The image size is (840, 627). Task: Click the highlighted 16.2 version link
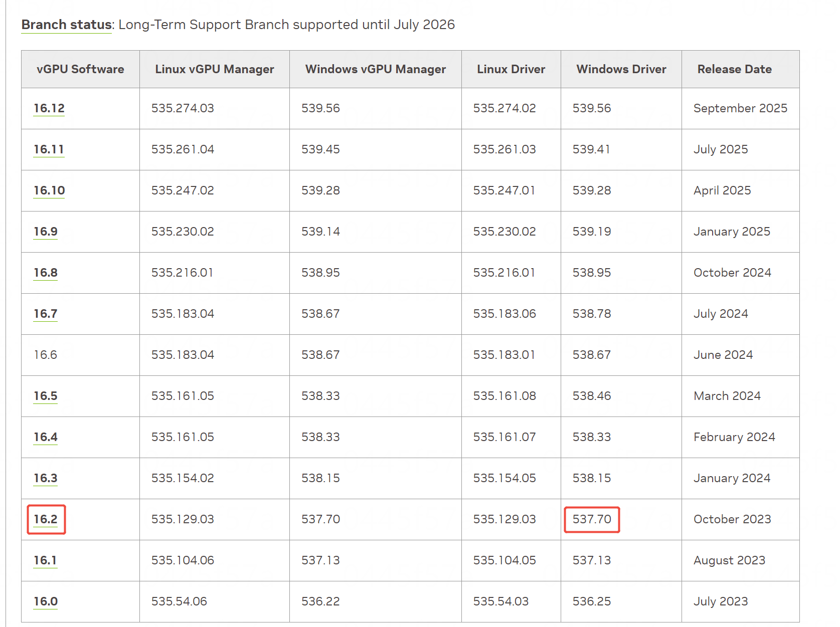46,519
